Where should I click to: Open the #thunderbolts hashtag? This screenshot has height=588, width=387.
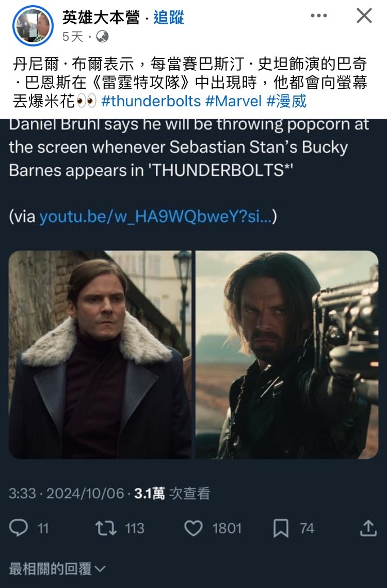click(x=151, y=101)
